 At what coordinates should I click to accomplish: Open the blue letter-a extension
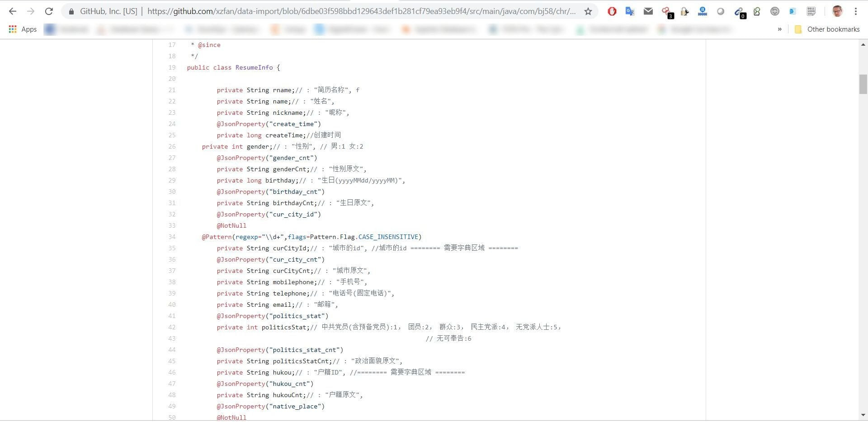pos(703,11)
